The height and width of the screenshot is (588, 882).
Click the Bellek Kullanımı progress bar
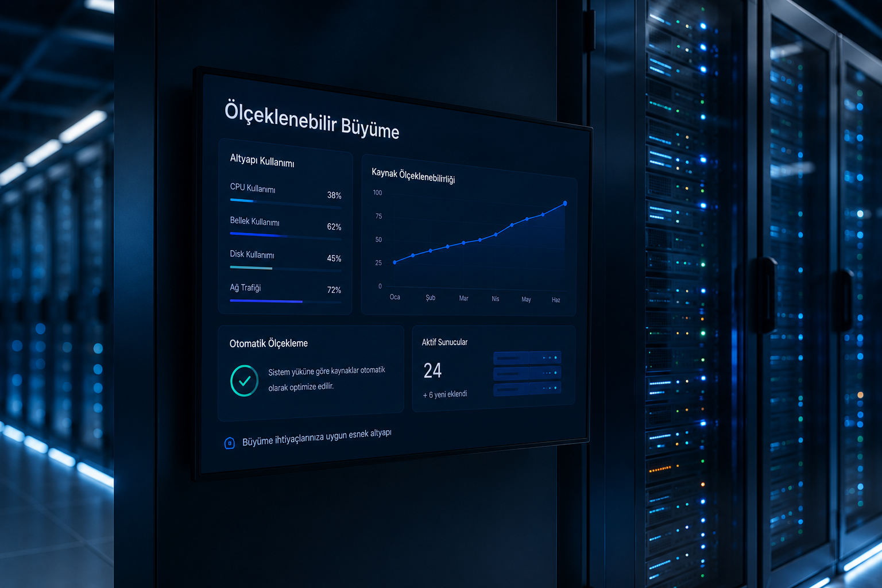click(x=286, y=236)
